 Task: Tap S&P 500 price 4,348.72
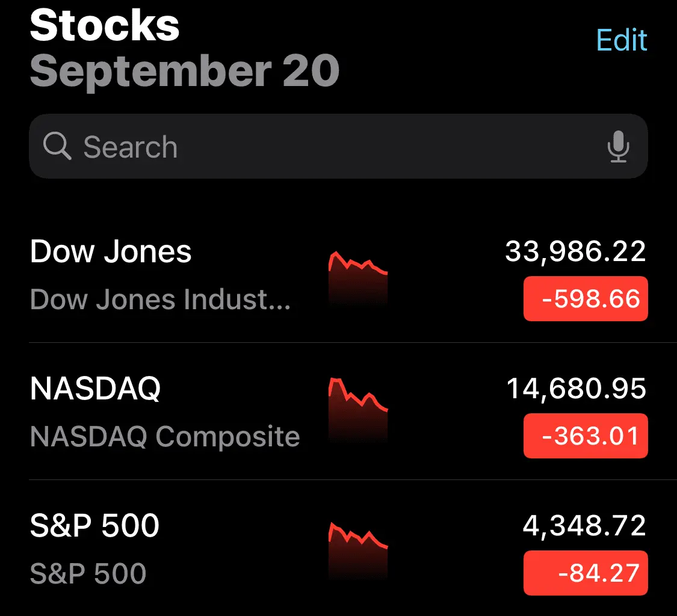pyautogui.click(x=584, y=526)
